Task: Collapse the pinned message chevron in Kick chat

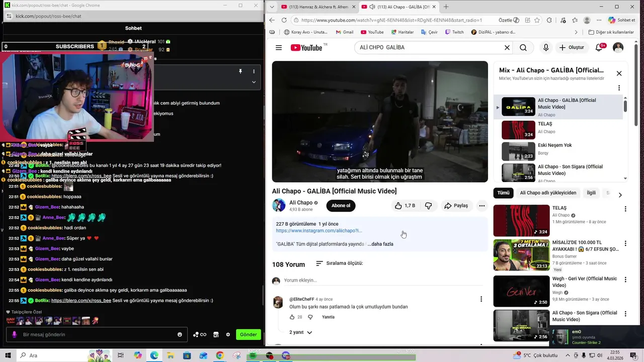Action: point(254,82)
